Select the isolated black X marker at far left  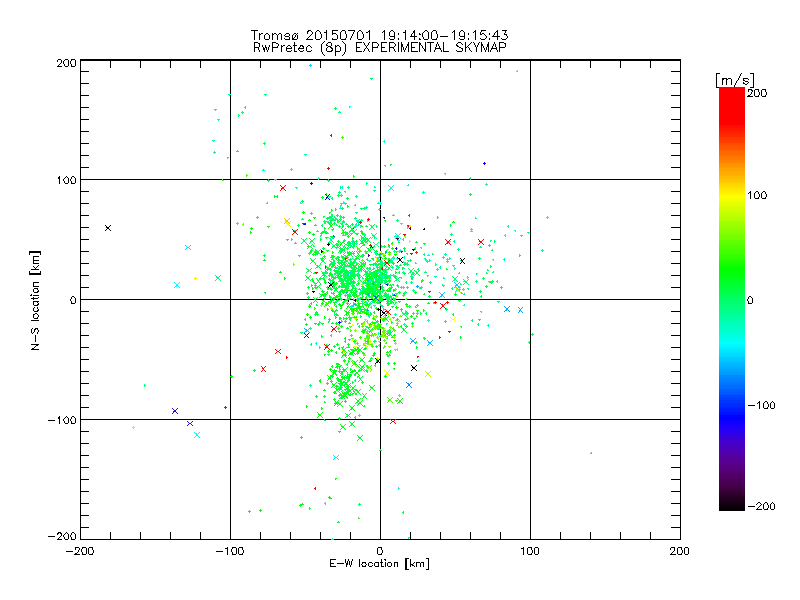click(x=108, y=228)
